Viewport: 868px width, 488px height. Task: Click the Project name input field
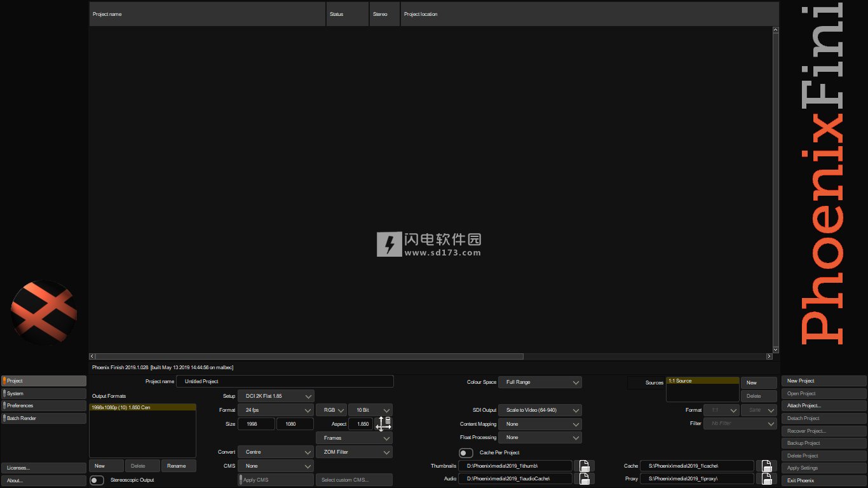[x=285, y=381]
